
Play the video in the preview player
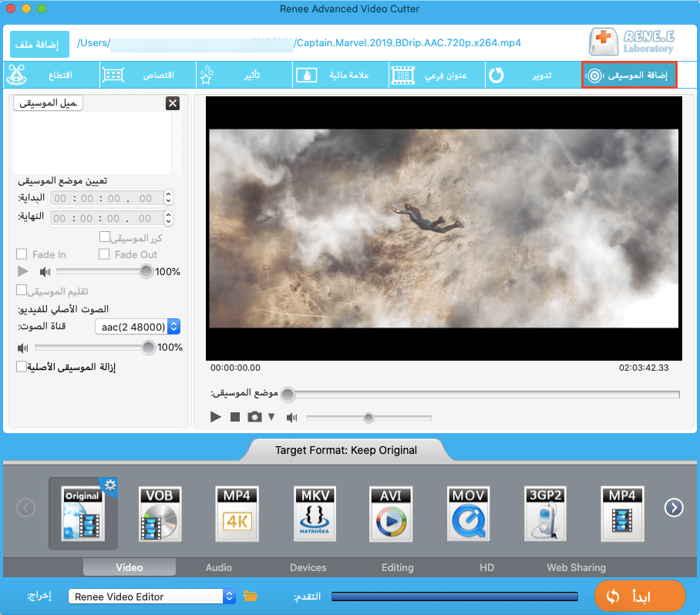coord(216,417)
